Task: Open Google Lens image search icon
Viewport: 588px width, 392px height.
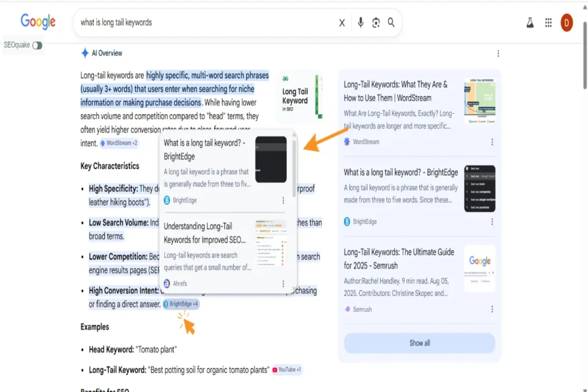Action: coord(376,23)
